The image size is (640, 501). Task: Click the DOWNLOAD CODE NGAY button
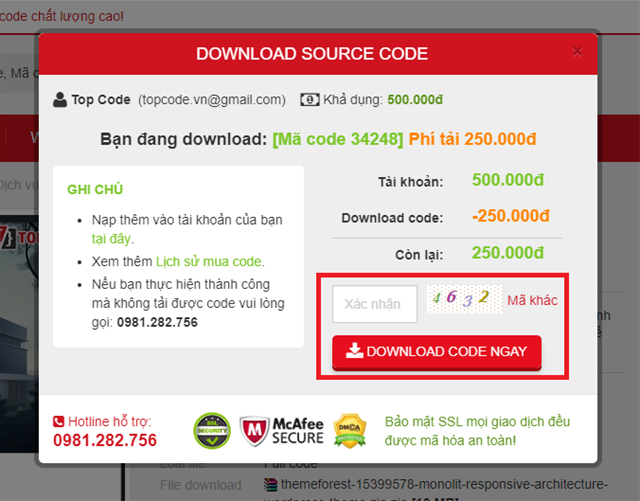pos(437,352)
